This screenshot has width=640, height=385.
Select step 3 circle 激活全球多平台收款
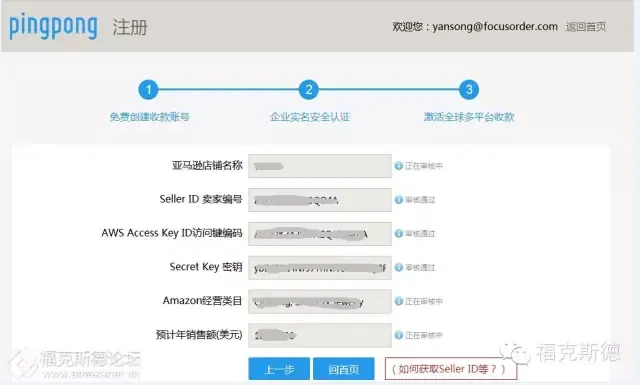[469, 89]
